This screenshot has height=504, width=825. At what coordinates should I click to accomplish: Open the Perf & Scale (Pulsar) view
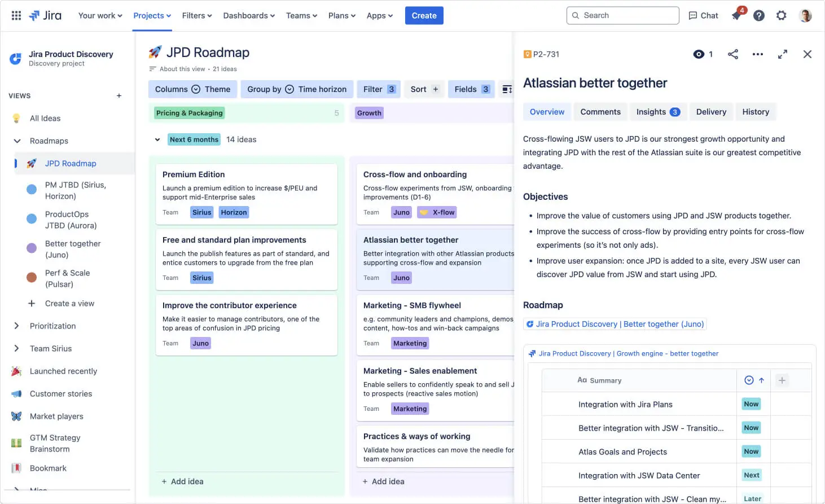[x=67, y=278]
